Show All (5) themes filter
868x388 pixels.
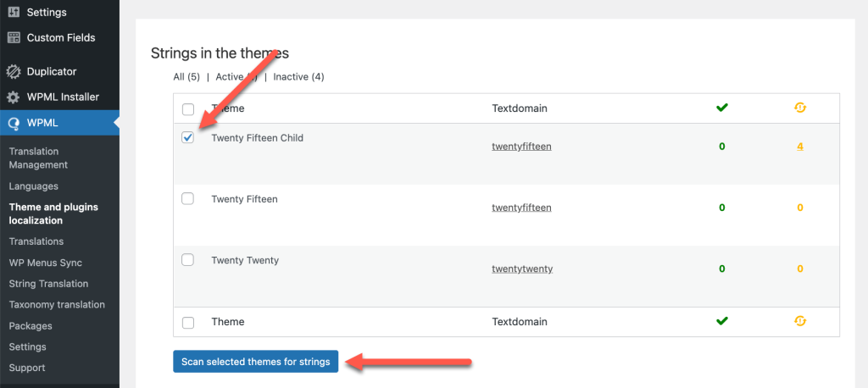pos(186,77)
